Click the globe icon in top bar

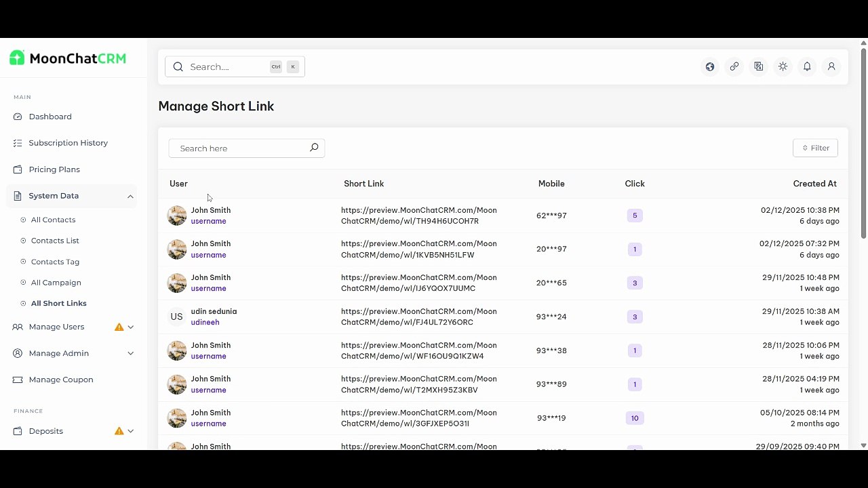710,66
